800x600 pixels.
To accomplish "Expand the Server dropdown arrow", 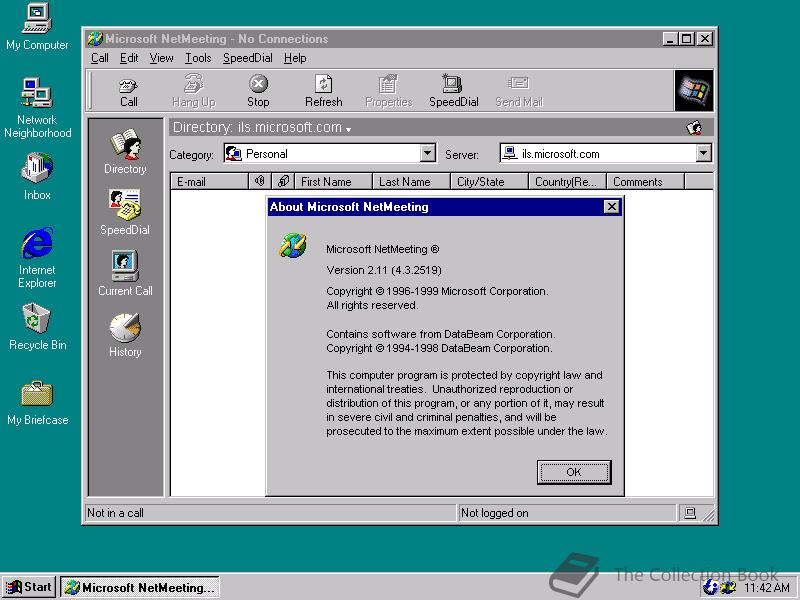I will [703, 153].
